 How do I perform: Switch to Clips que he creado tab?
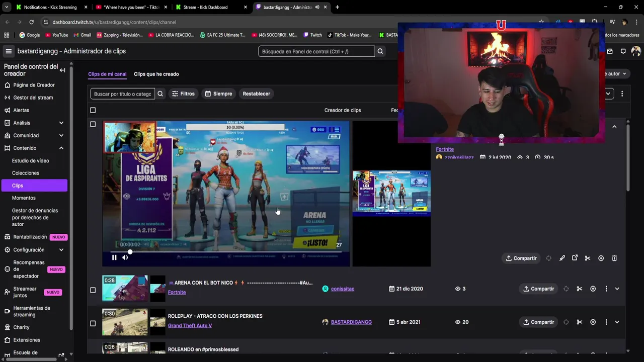(x=156, y=74)
